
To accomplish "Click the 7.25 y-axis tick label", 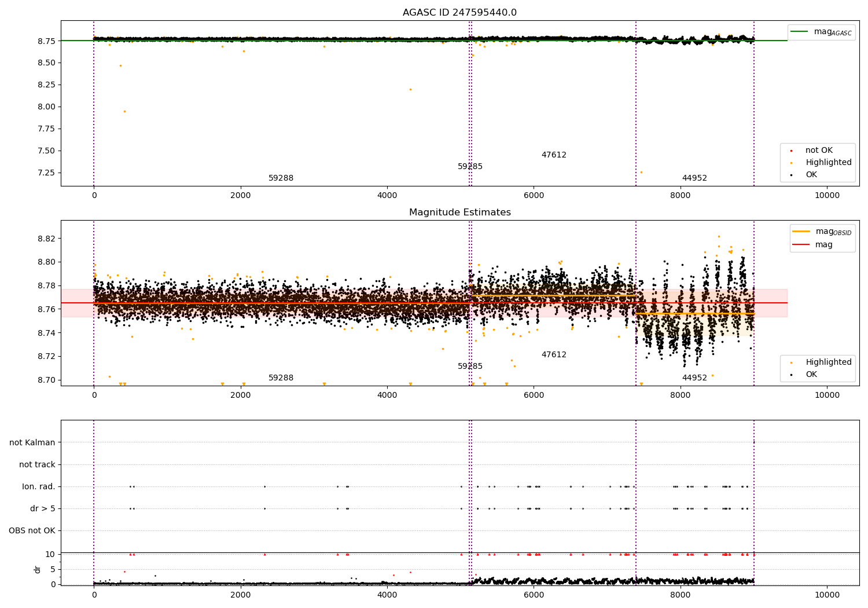I will click(x=47, y=173).
